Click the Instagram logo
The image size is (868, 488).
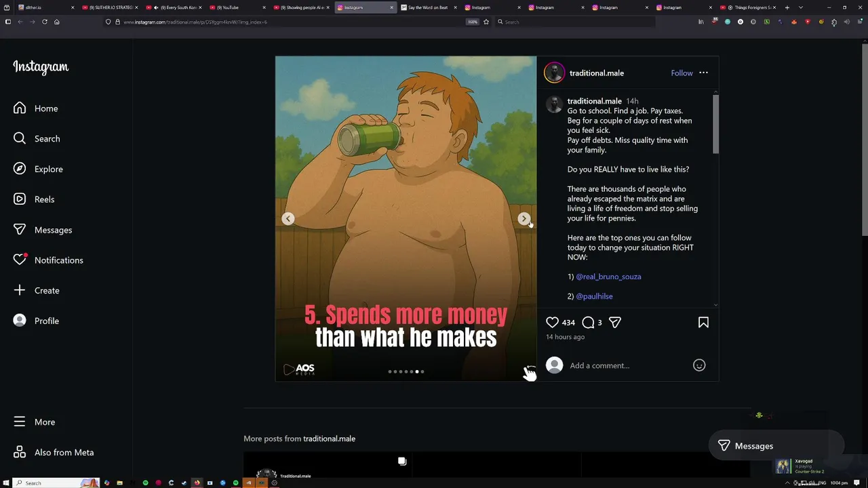pyautogui.click(x=41, y=67)
